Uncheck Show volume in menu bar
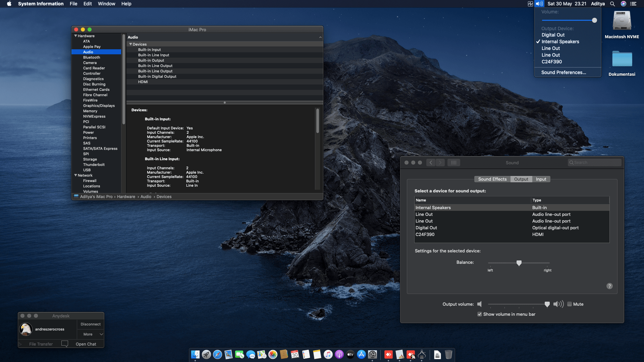 point(480,314)
